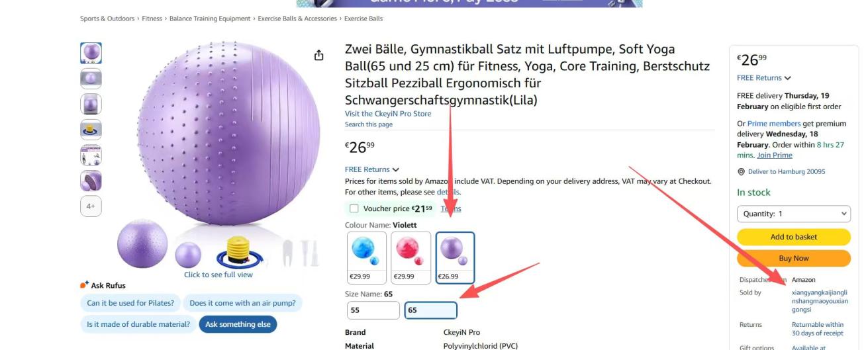Screen dimensions: 868x350
Task: Ask Rufus "Can it be used for Pilates?"
Action: (130, 304)
